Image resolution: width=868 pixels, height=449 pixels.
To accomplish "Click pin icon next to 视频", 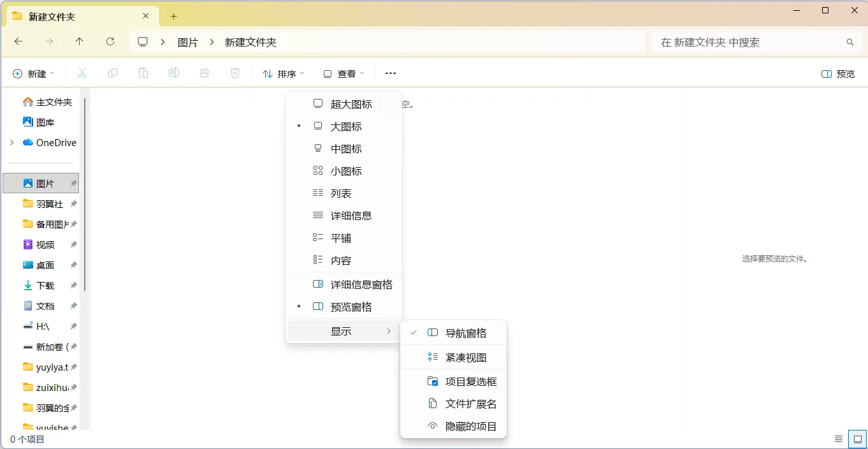I will coord(73,245).
